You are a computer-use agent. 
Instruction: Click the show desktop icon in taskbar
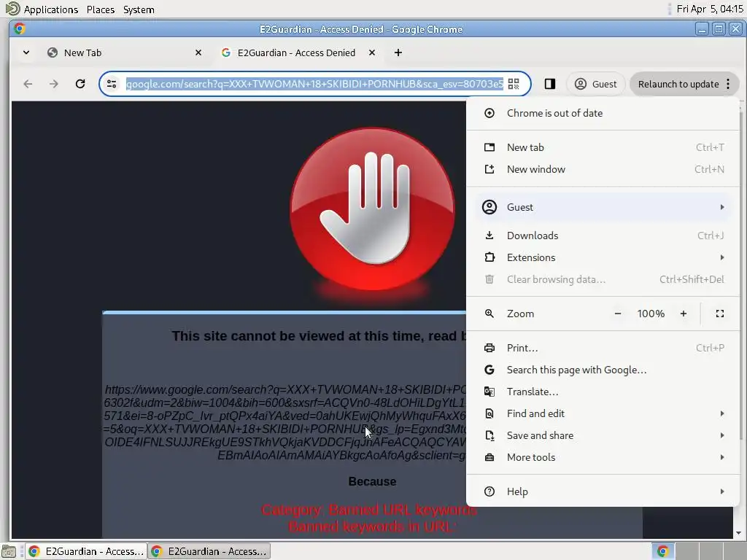click(9, 551)
